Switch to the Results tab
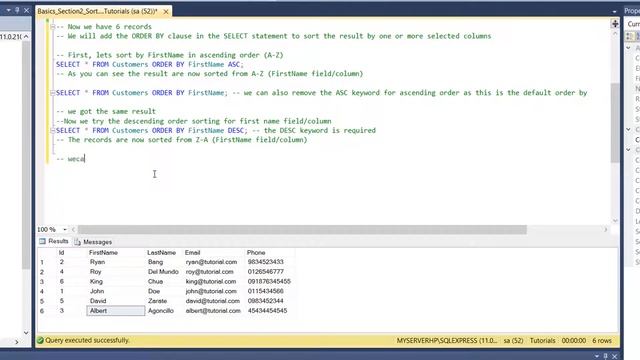The image size is (640, 360). [x=54, y=241]
